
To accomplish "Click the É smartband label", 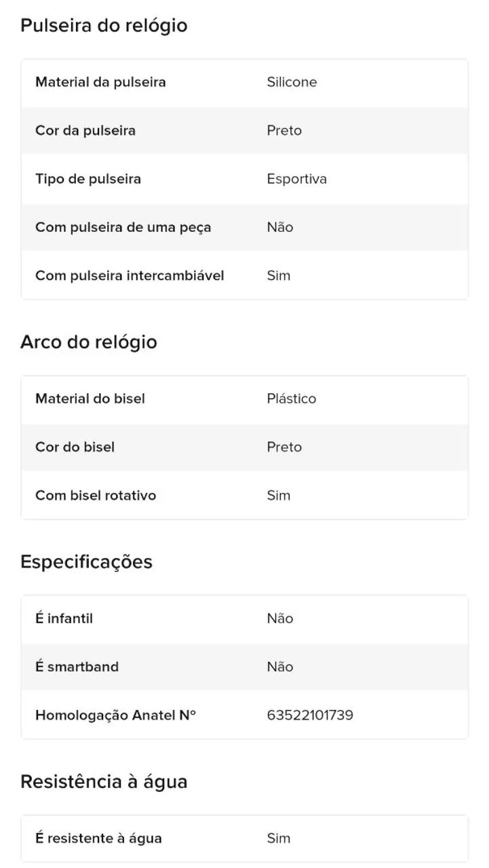I will [x=77, y=667].
